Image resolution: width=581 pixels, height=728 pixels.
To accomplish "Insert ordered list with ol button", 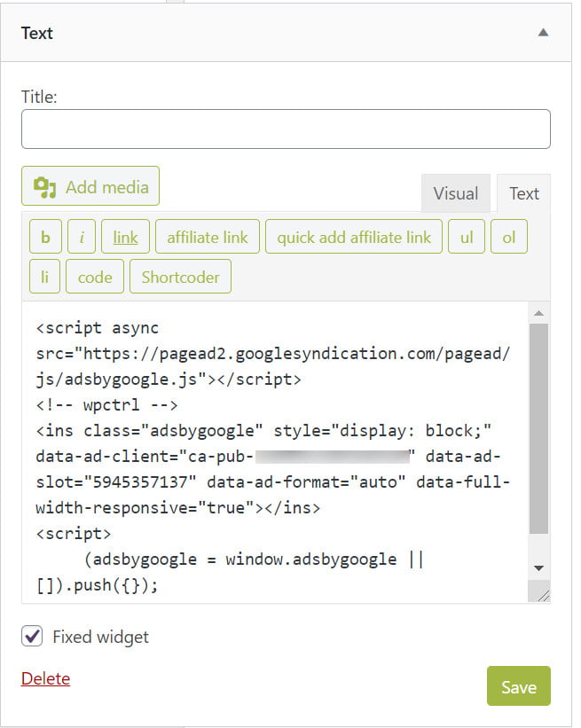I will click(x=509, y=237).
